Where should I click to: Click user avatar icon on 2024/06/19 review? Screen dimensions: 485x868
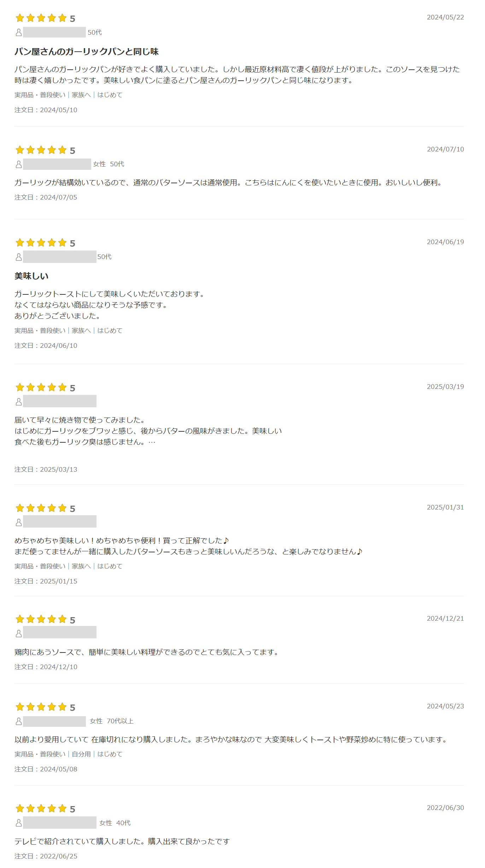19,257
